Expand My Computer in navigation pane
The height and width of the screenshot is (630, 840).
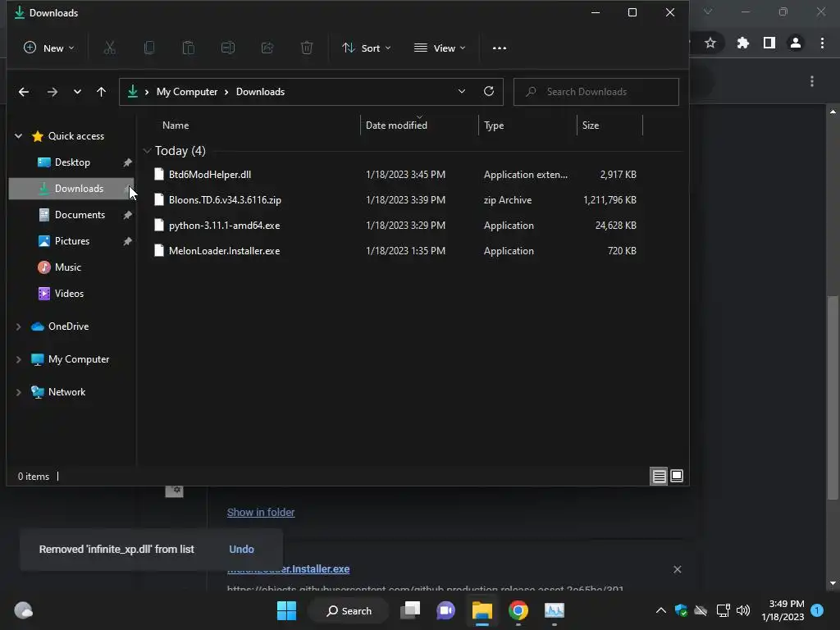[19, 359]
